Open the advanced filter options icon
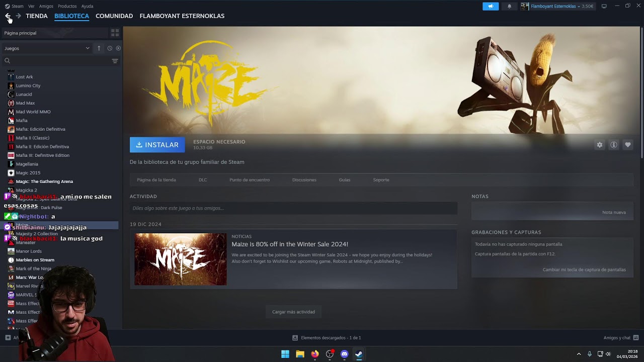 pyautogui.click(x=115, y=61)
